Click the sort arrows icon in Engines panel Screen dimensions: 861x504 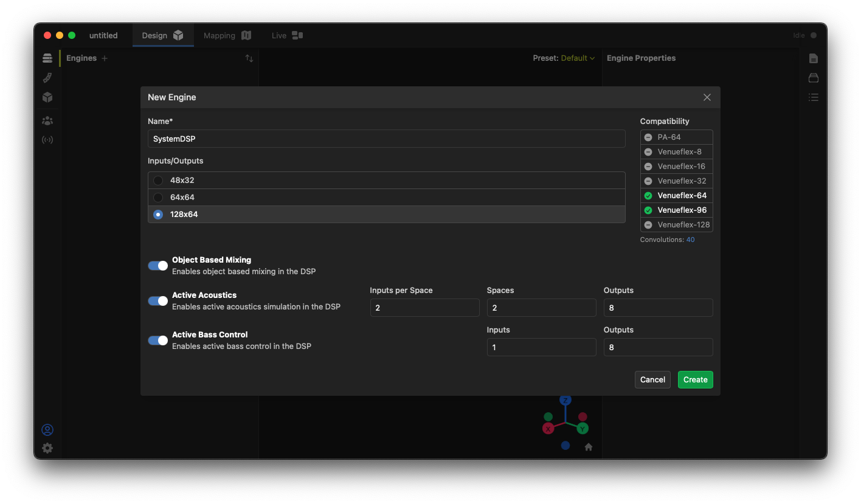pyautogui.click(x=249, y=58)
